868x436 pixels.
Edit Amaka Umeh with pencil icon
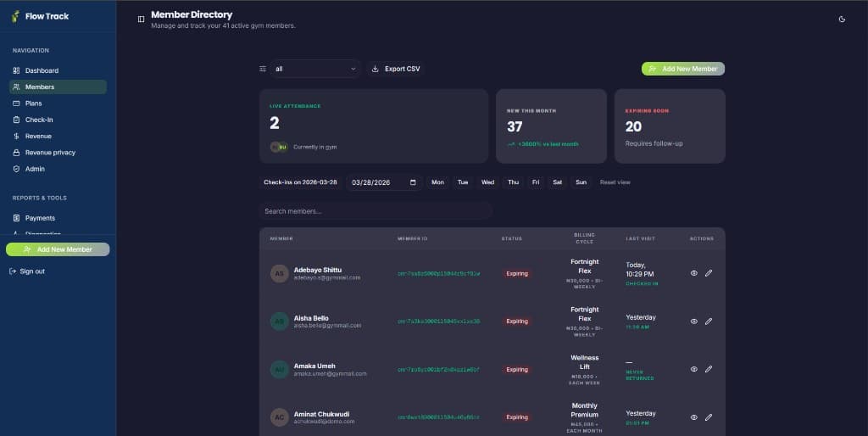[709, 369]
